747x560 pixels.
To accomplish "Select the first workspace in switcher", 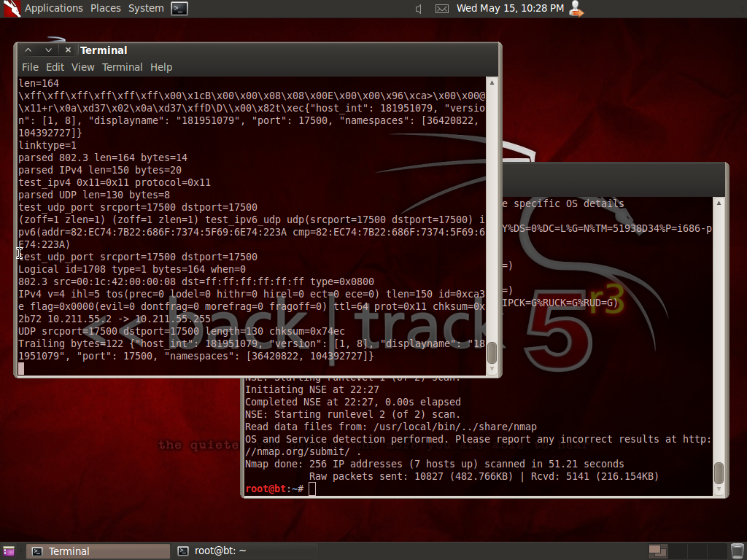I will click(x=658, y=551).
